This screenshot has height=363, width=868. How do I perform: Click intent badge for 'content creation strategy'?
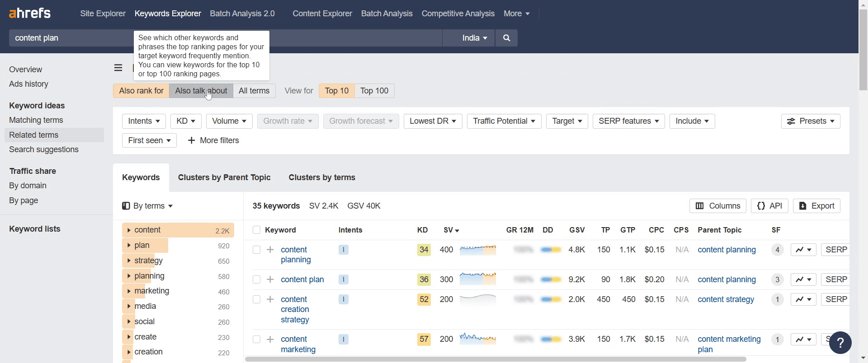click(x=344, y=299)
